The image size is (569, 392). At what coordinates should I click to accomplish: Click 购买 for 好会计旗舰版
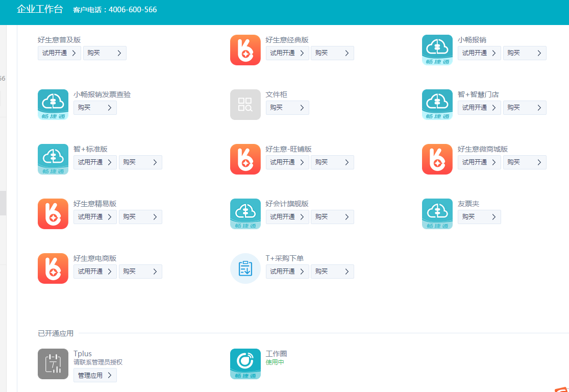pyautogui.click(x=332, y=217)
